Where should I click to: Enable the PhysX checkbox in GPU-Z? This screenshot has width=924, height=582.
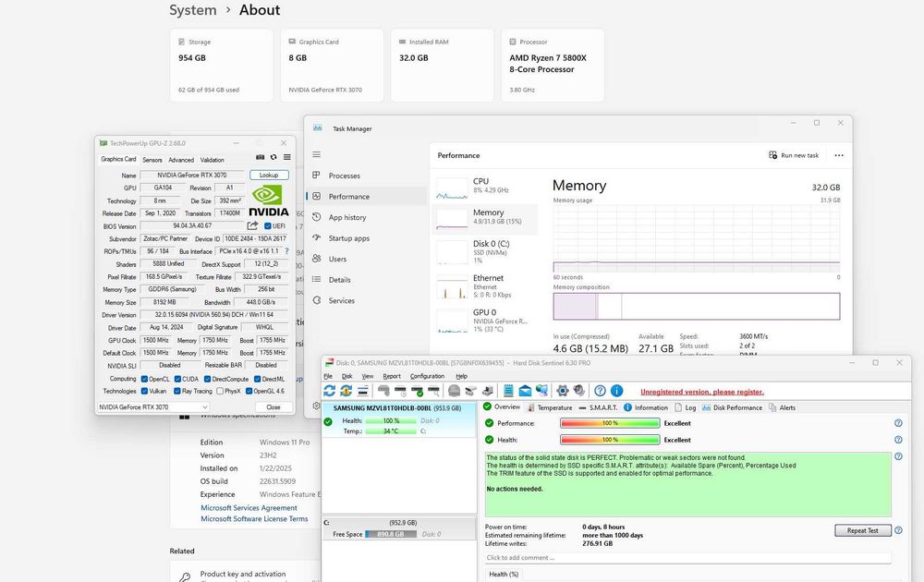[x=220, y=391]
